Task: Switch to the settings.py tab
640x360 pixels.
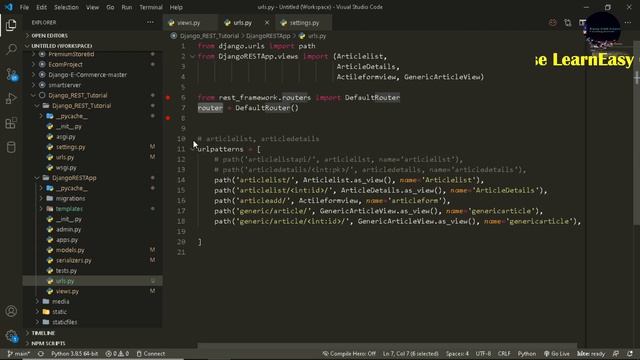Action: (304, 23)
